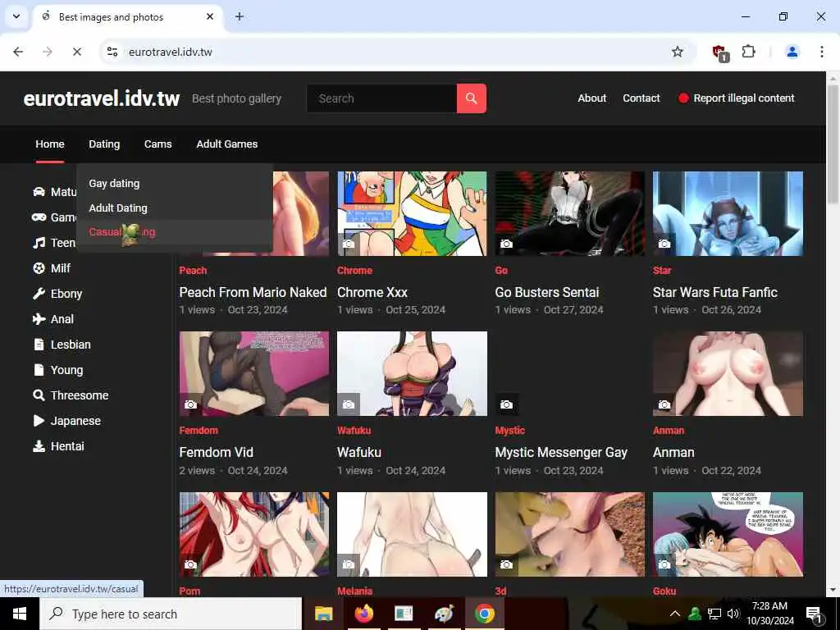Open the Adult Games nav item
Screen dimensions: 840x630
227,144
